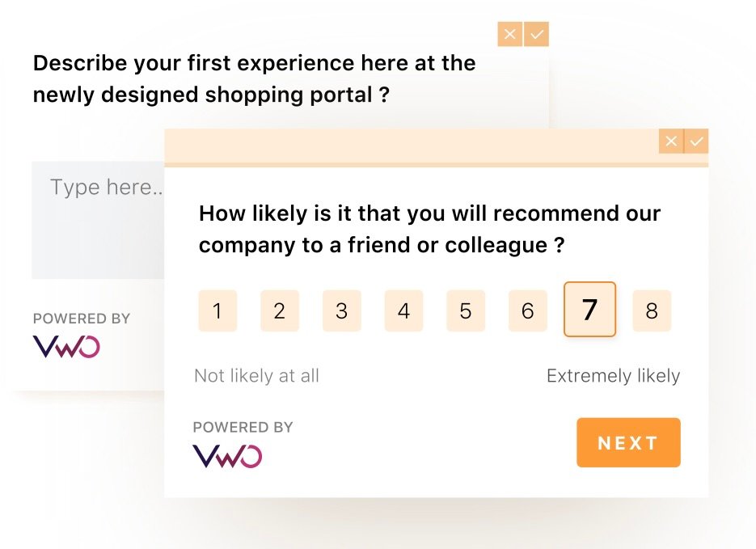Click the recommend question heading text
Screen dimensions: 756x549
tap(429, 229)
